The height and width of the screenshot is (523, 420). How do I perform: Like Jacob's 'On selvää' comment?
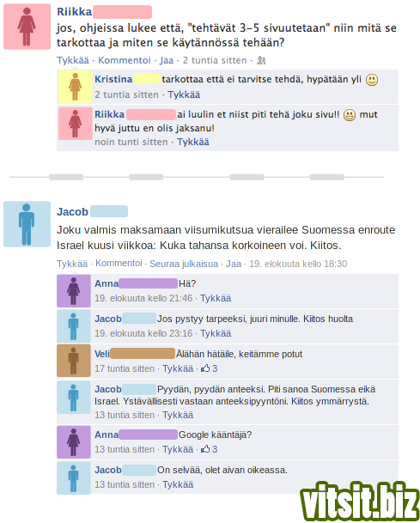(x=178, y=484)
